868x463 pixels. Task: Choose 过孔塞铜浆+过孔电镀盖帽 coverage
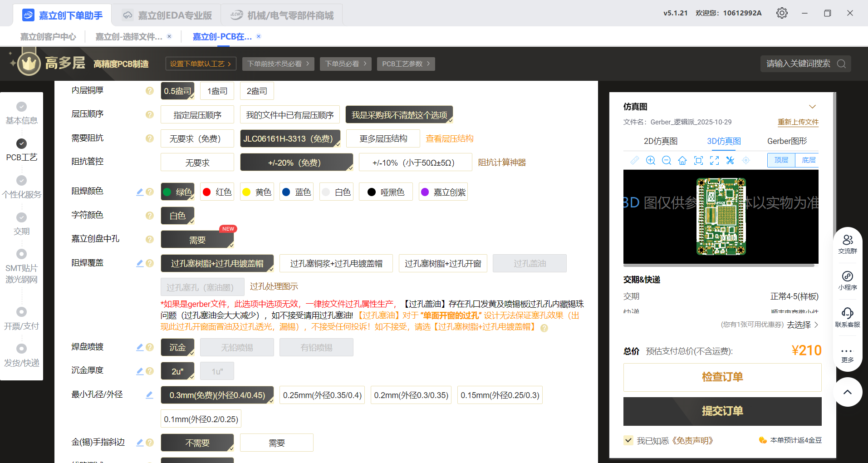pos(336,263)
